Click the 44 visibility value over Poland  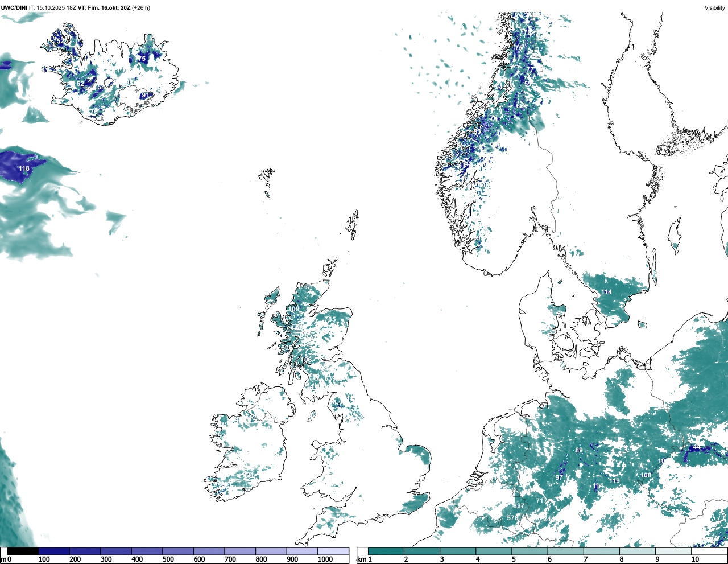pos(696,447)
